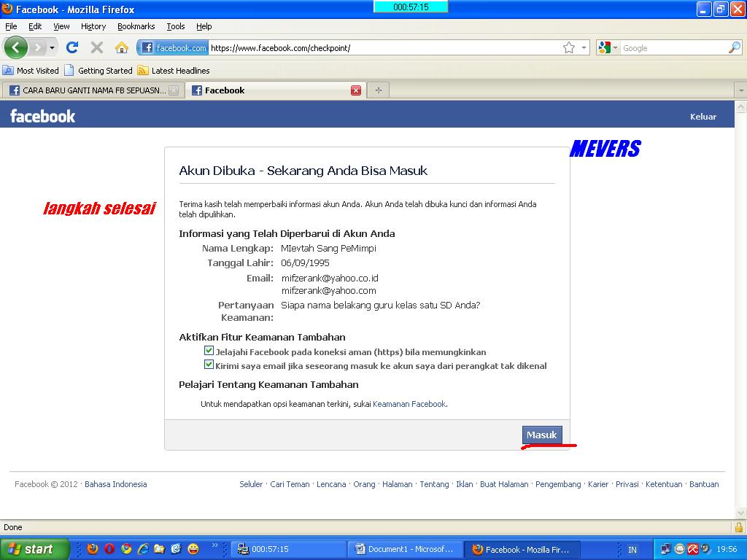Screen dimensions: 747x560
Task: Open the Google search engine selector dropdown
Action: coord(608,47)
